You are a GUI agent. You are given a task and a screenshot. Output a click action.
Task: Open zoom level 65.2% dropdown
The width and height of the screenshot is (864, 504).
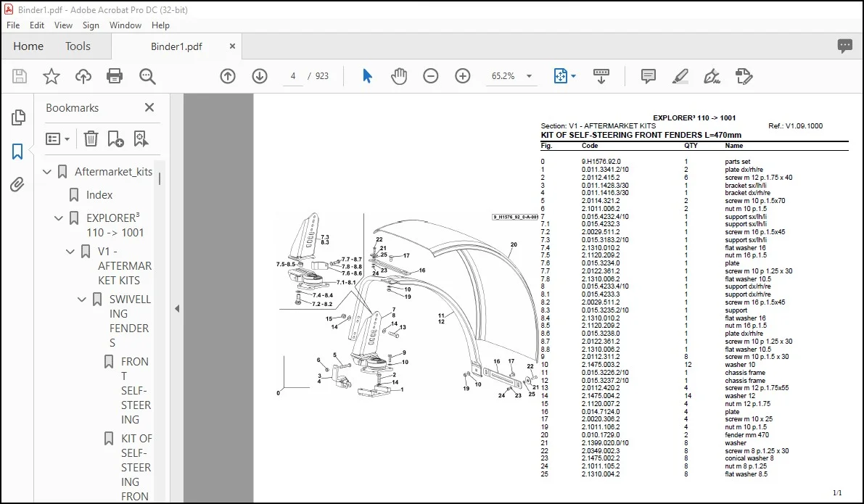point(529,76)
